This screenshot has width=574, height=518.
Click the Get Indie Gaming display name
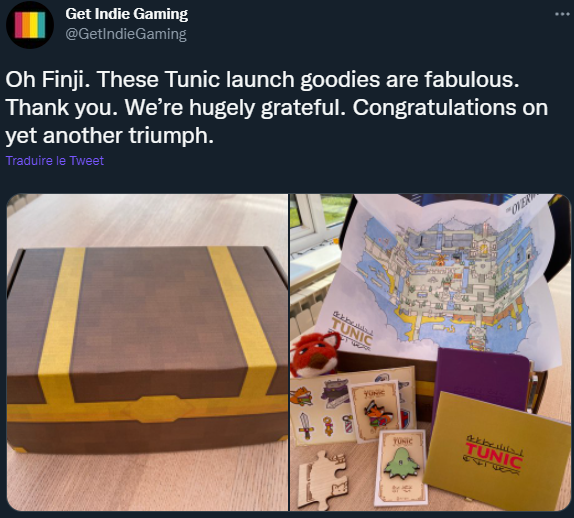point(126,14)
